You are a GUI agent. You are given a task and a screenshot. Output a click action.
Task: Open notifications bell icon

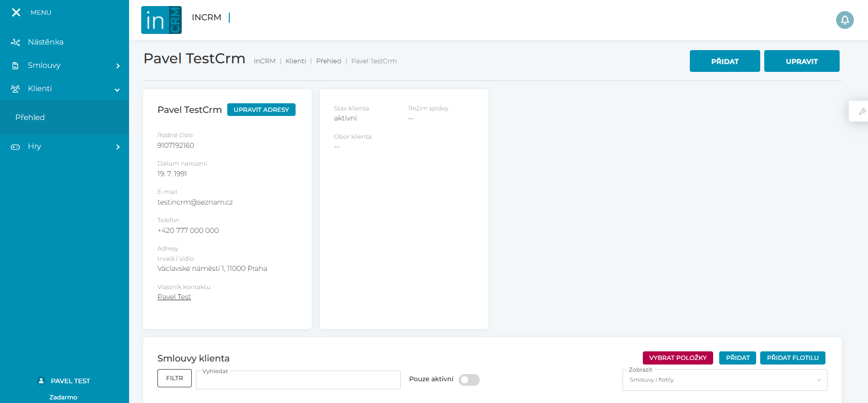click(845, 20)
